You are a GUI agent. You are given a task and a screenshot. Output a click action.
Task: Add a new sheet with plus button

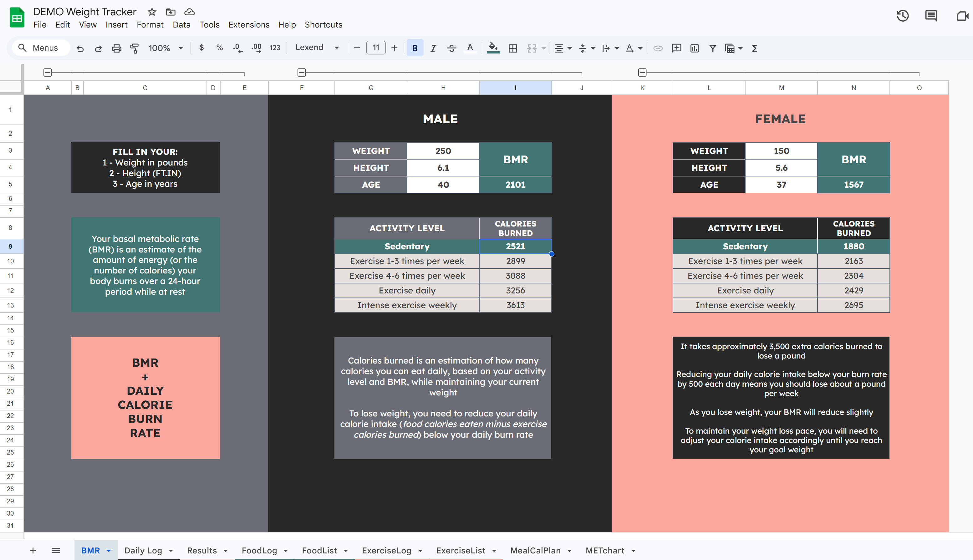pyautogui.click(x=33, y=550)
